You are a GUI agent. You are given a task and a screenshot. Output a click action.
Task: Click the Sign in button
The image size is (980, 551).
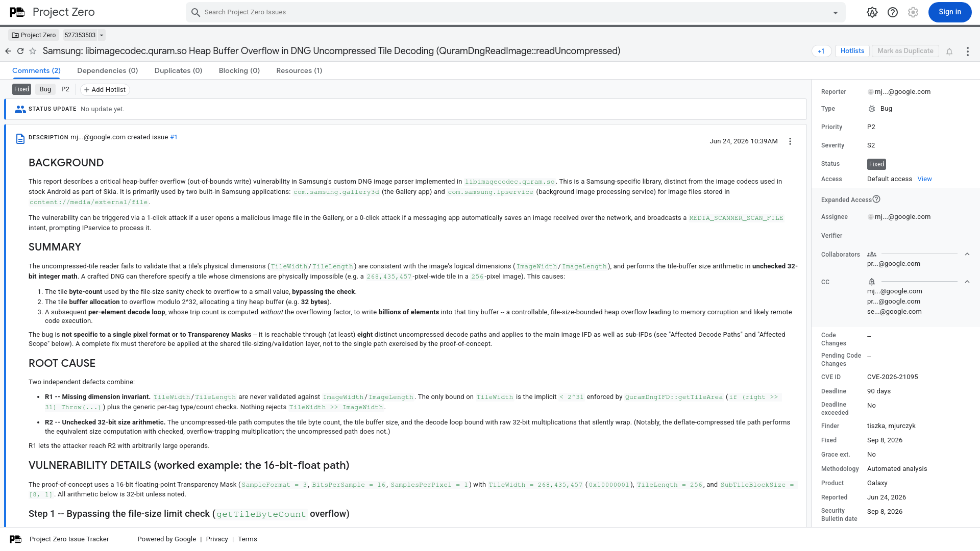tap(950, 12)
